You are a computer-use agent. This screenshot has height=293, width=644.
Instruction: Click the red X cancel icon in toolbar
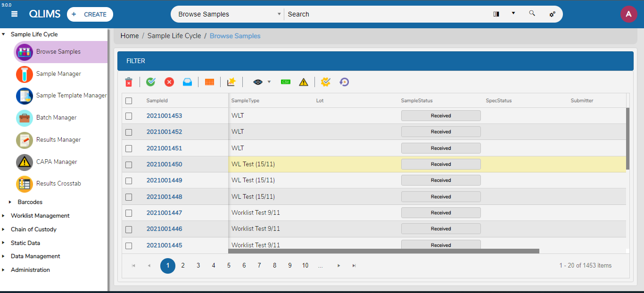169,82
